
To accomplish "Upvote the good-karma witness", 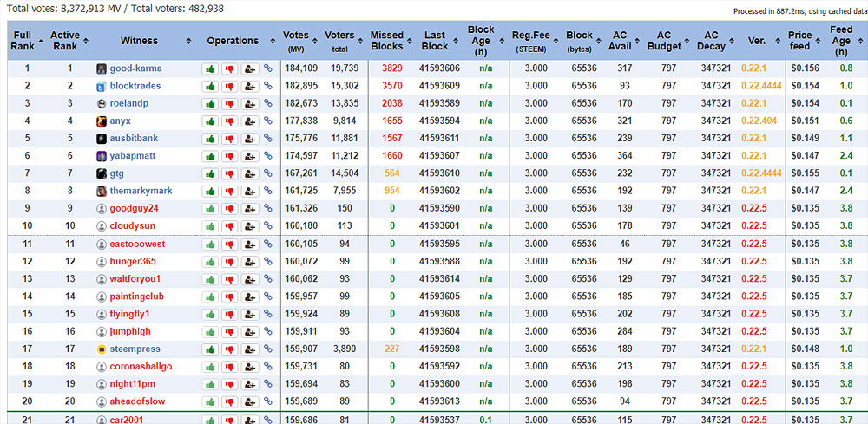I will pyautogui.click(x=210, y=68).
